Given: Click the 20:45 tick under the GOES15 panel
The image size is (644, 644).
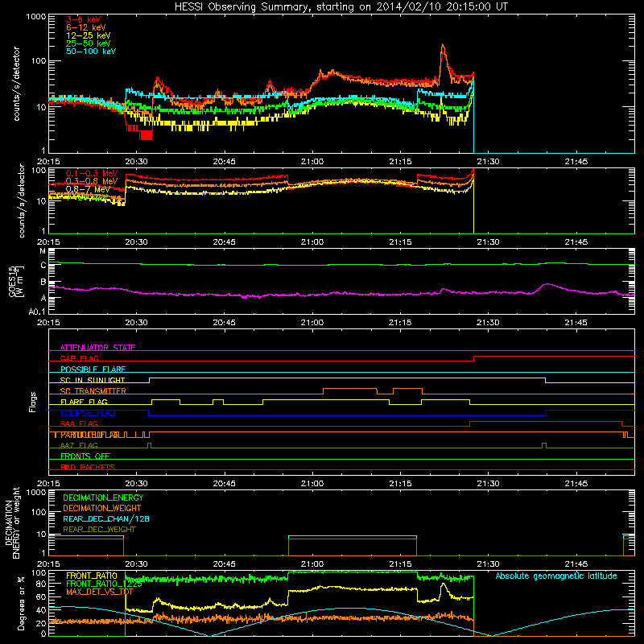Looking at the screenshot, I should (x=225, y=323).
